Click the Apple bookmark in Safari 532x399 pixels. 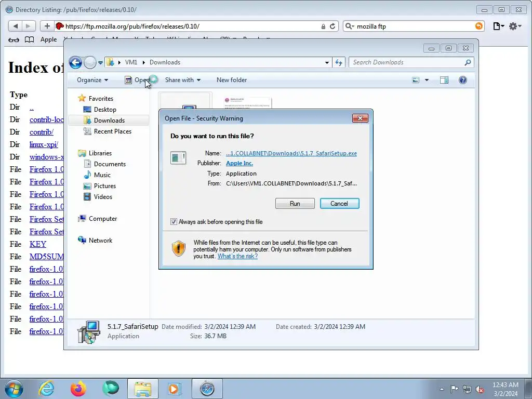(48, 39)
